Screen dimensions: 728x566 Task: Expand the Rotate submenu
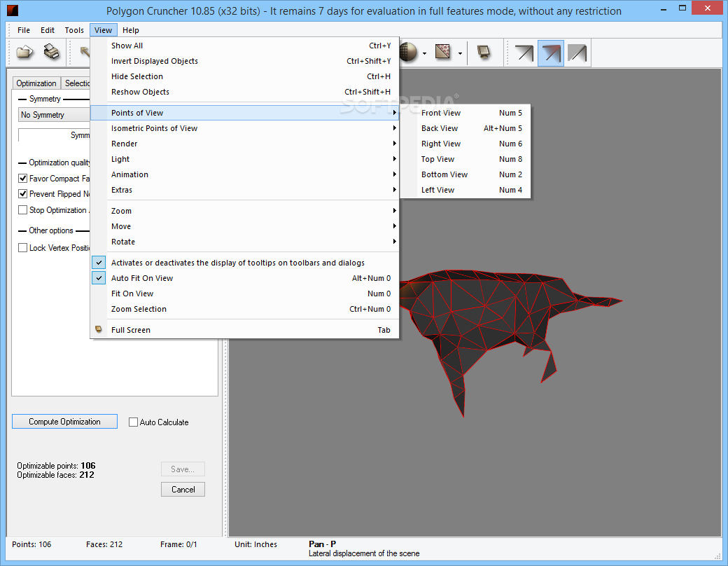[245, 242]
